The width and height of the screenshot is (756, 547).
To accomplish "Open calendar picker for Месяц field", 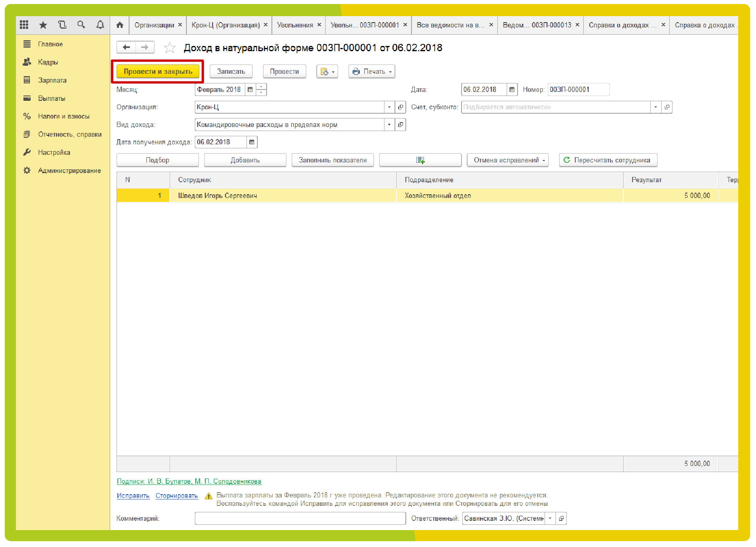I will (x=250, y=89).
